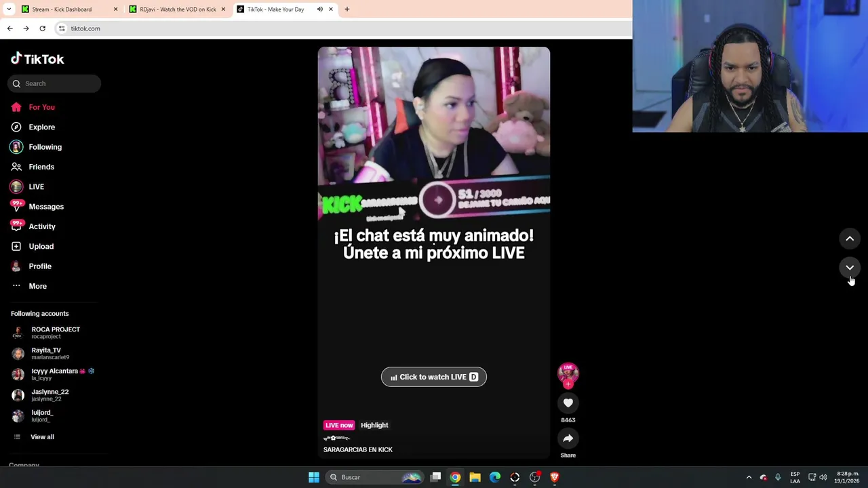Reload the TikTok page
The image size is (868, 488).
42,28
